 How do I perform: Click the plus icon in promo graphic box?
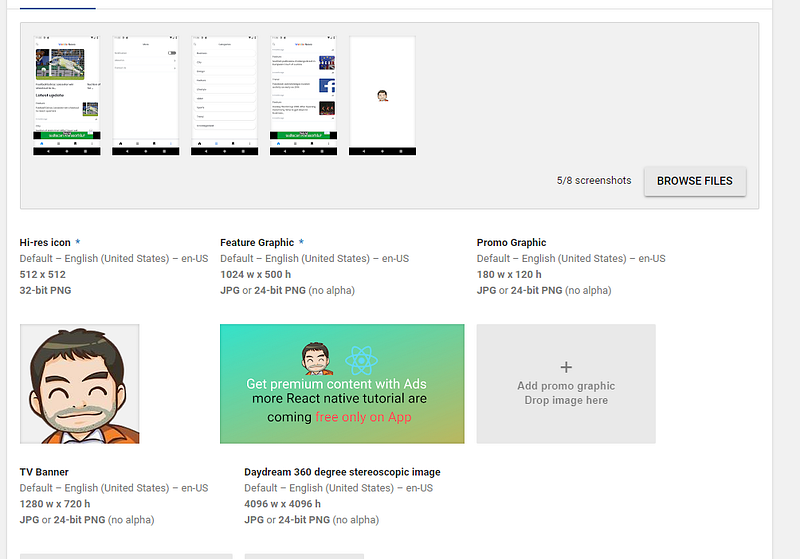[566, 367]
